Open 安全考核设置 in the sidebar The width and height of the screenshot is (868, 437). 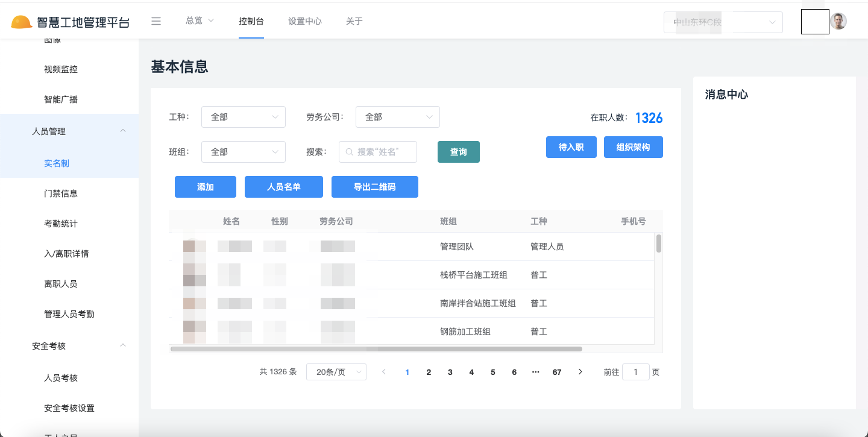69,408
